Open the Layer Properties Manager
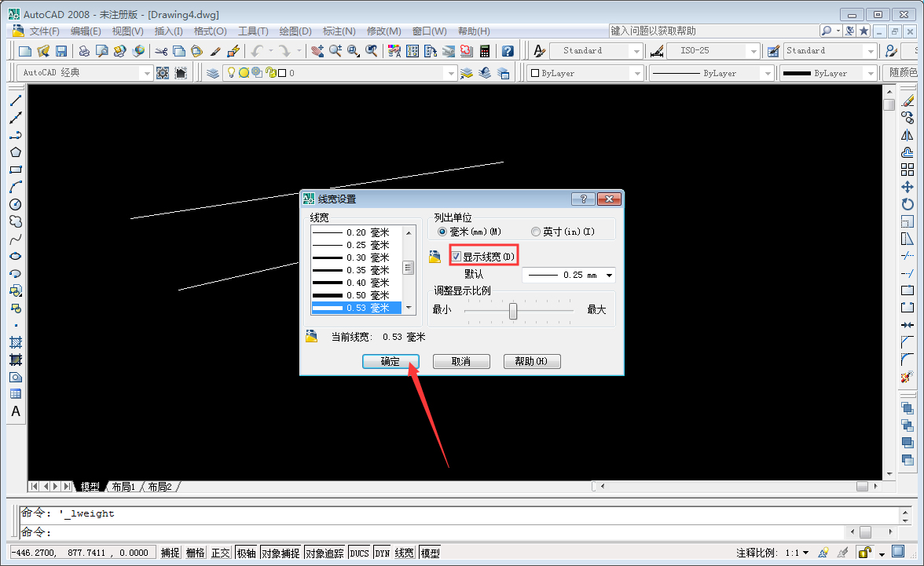Screen dimensions: 924x566 click(211, 72)
